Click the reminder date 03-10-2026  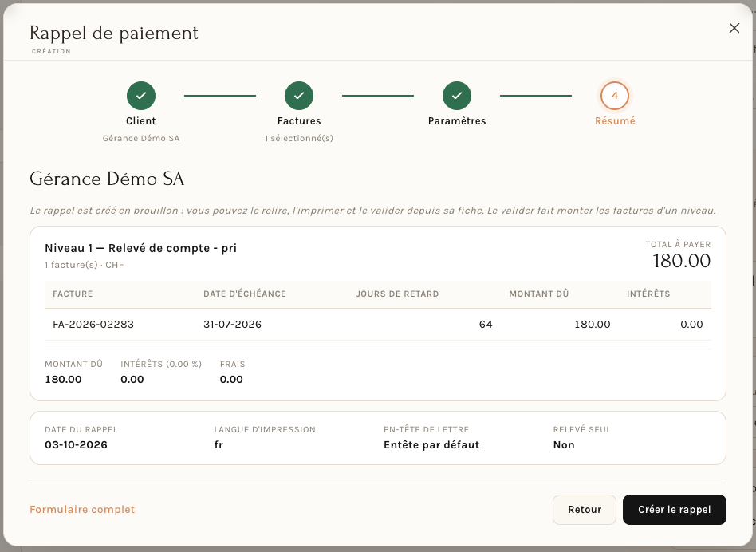point(77,445)
